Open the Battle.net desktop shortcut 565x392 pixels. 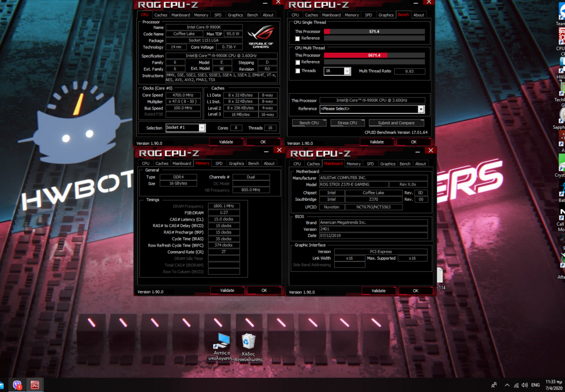[x=561, y=192]
